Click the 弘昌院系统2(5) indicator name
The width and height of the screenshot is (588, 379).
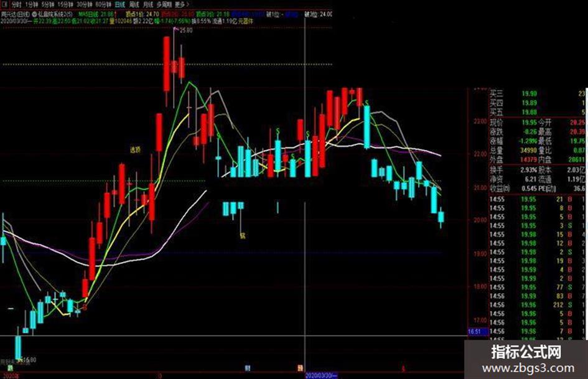(x=55, y=14)
